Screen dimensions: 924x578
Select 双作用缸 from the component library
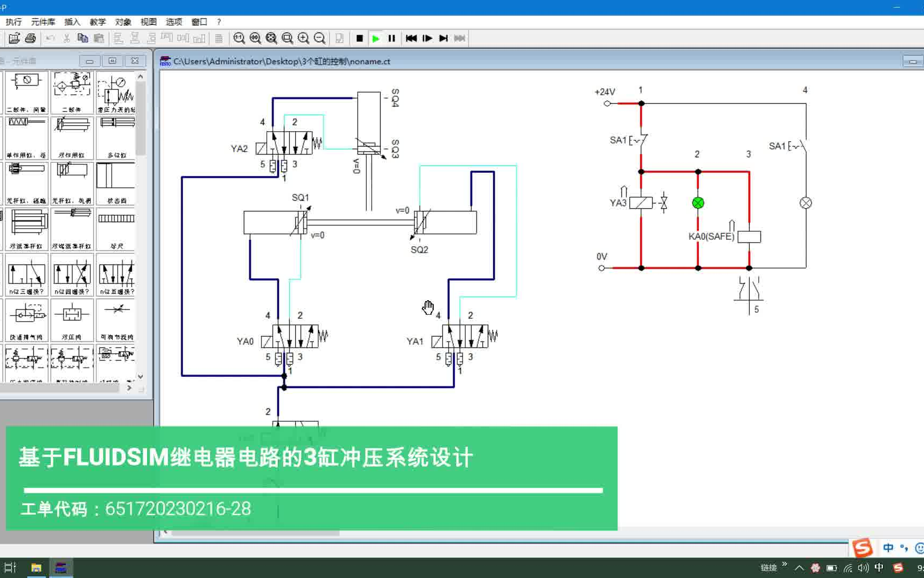pyautogui.click(x=72, y=134)
